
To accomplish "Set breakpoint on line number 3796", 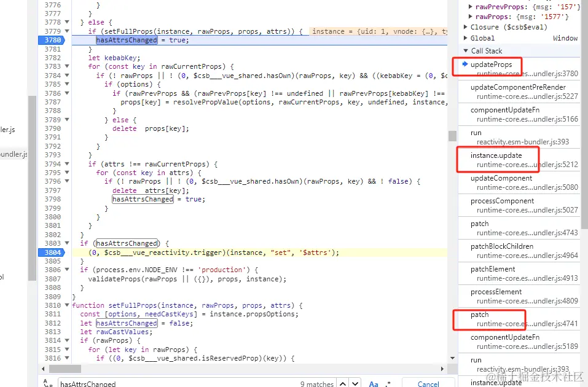I will click(52, 181).
